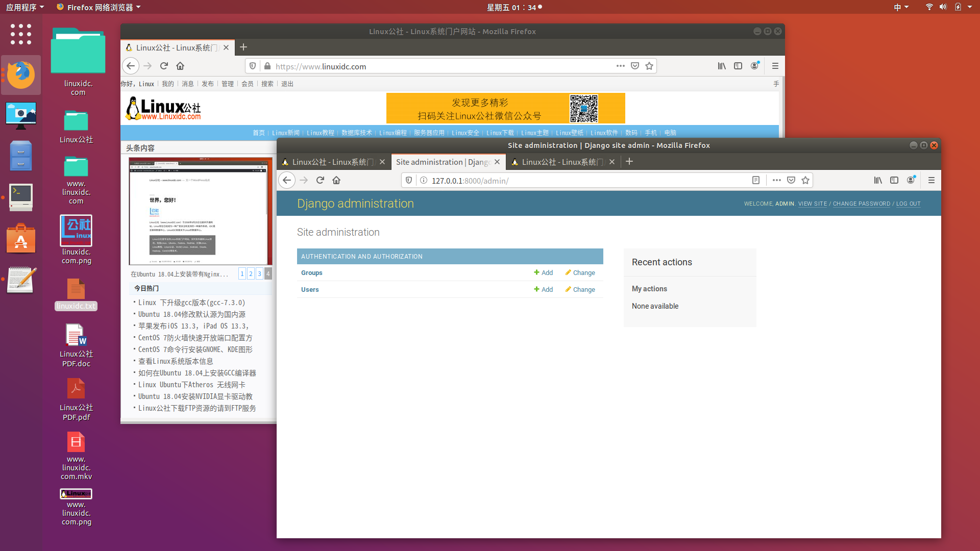980x551 pixels.
Task: Open hamburger menu in linuxidc Firefox window
Action: [x=775, y=66]
